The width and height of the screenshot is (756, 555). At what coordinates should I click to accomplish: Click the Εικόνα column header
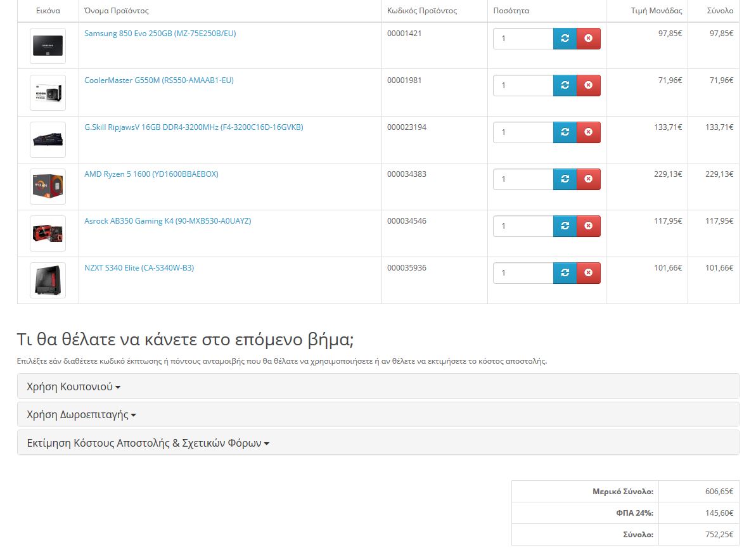[48, 11]
